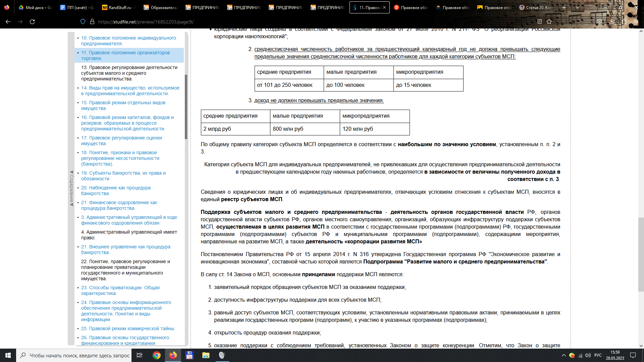This screenshot has height=362, width=644.
Task: Open '10. Правовое положение индивидуального предпринимателя' link
Action: click(128, 41)
